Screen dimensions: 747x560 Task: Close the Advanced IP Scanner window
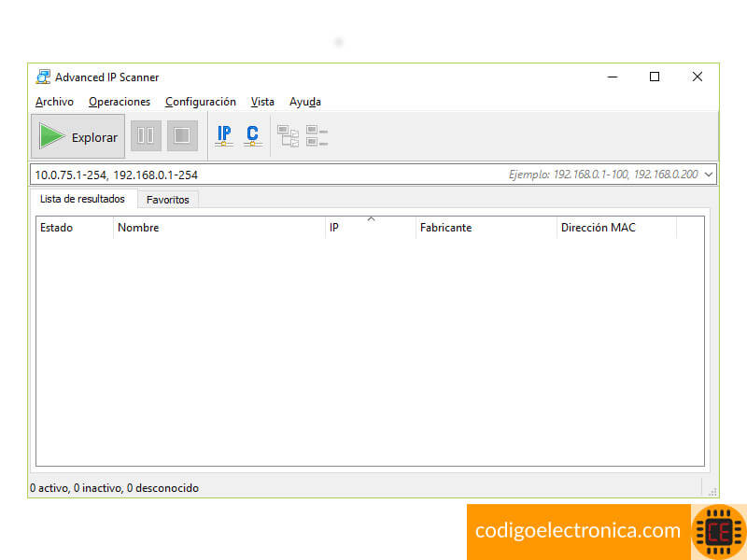pos(698,77)
